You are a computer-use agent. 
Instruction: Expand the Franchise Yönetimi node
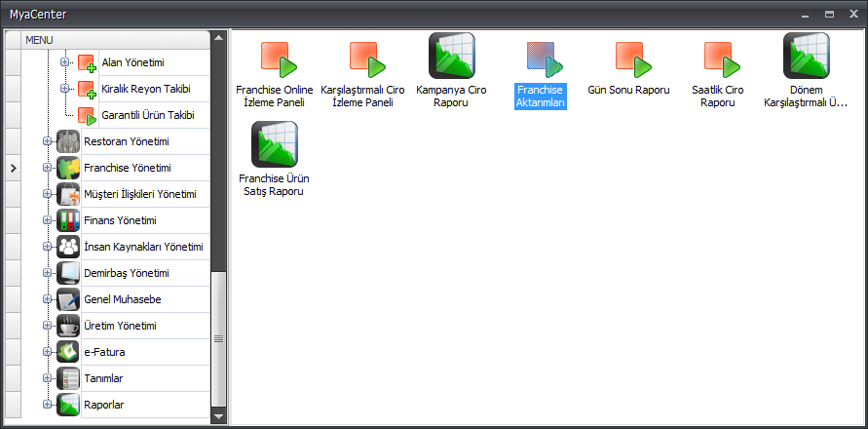click(x=47, y=168)
